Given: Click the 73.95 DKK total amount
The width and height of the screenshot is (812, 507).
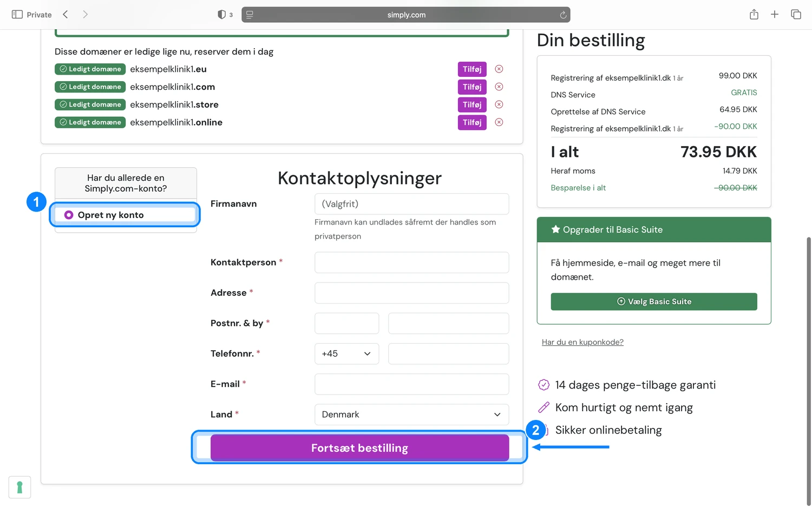Looking at the screenshot, I should [718, 152].
